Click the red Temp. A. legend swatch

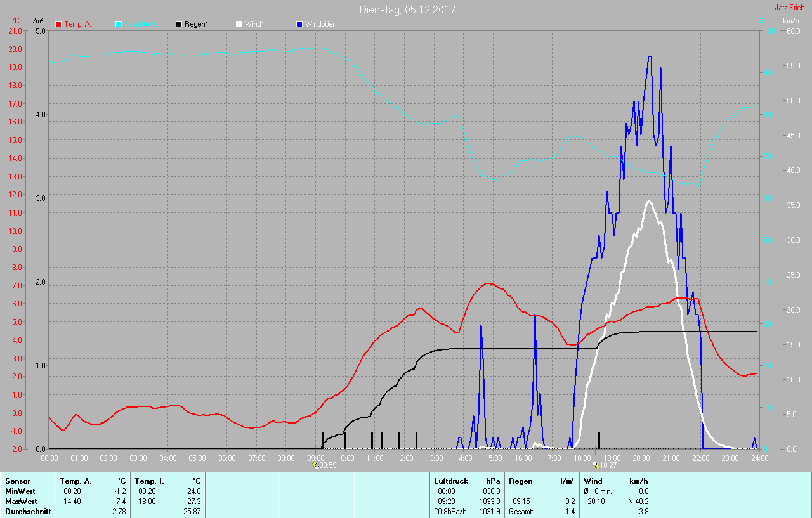[59, 24]
